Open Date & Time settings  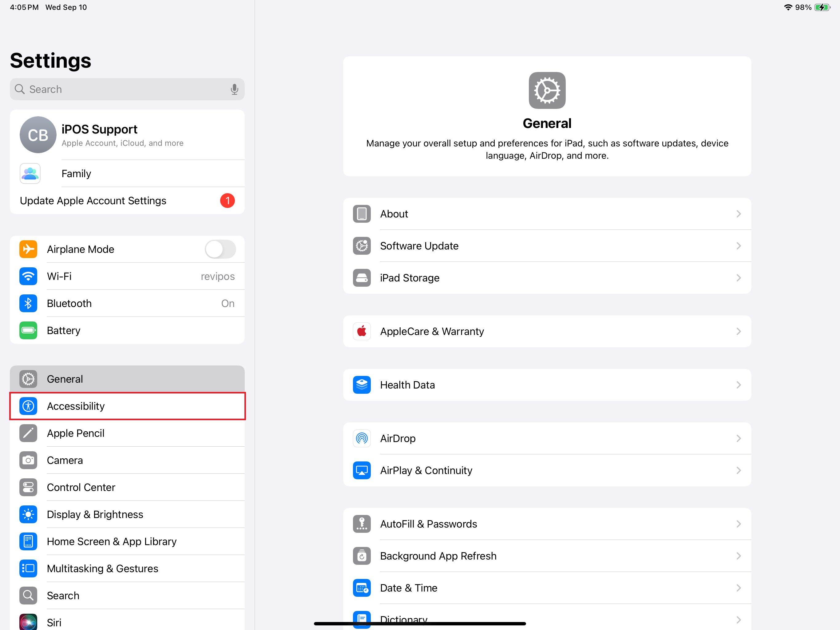(x=547, y=588)
